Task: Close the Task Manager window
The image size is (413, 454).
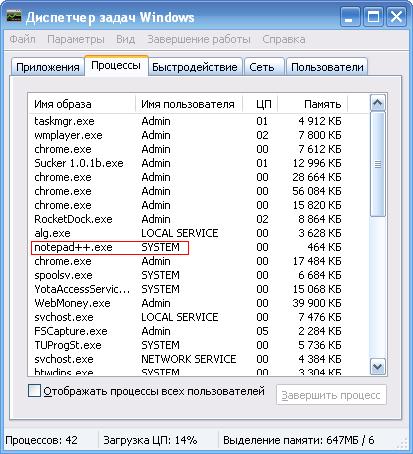Action: (x=396, y=17)
